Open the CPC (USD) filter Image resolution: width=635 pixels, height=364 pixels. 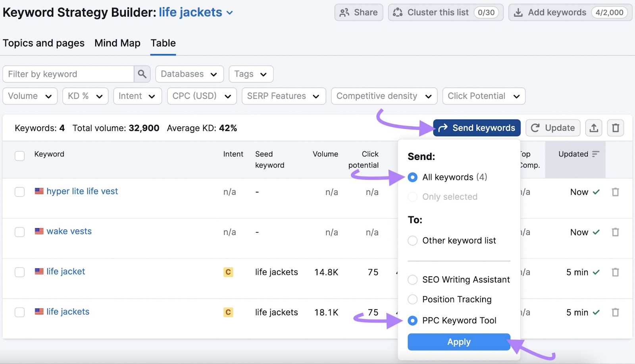pyautogui.click(x=202, y=96)
